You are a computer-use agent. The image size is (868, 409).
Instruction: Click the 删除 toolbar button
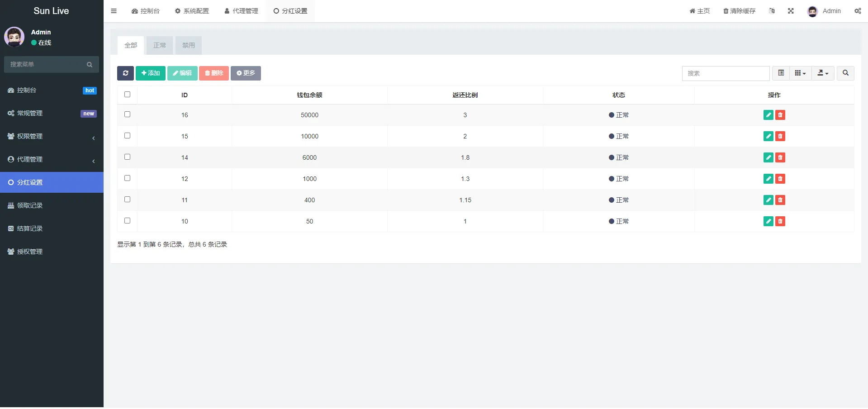(214, 73)
